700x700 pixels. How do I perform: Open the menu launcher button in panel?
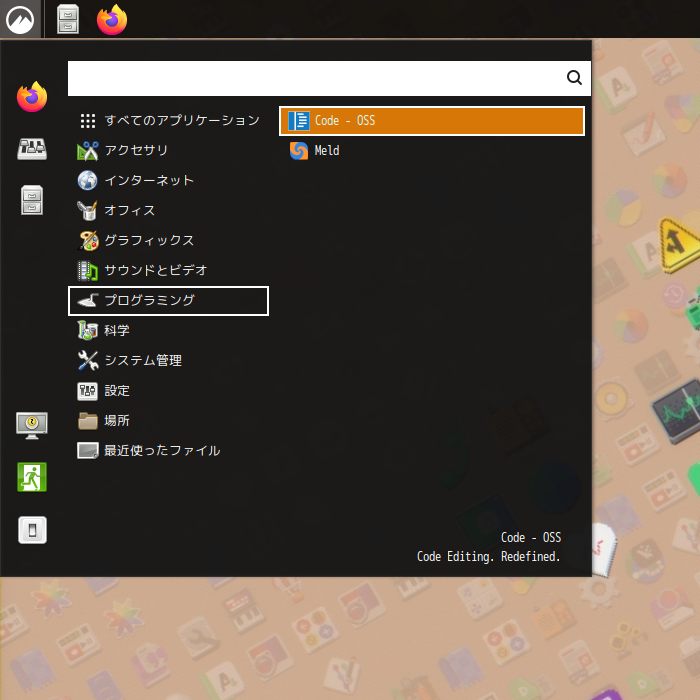click(x=20, y=19)
